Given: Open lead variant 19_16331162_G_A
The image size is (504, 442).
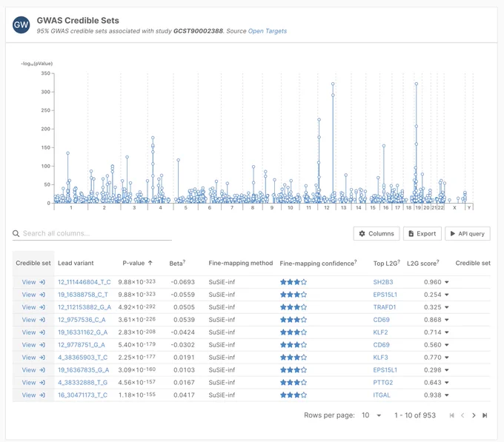Looking at the screenshot, I should (x=82, y=332).
